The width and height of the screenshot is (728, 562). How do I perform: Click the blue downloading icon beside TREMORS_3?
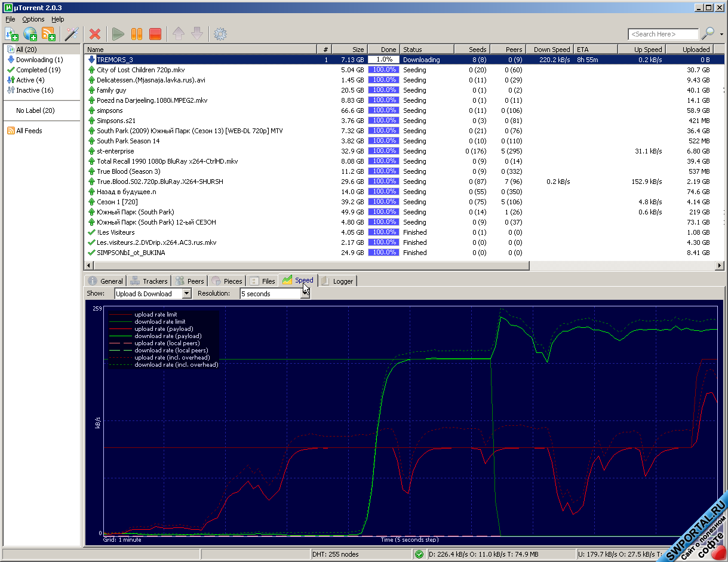tap(91, 60)
